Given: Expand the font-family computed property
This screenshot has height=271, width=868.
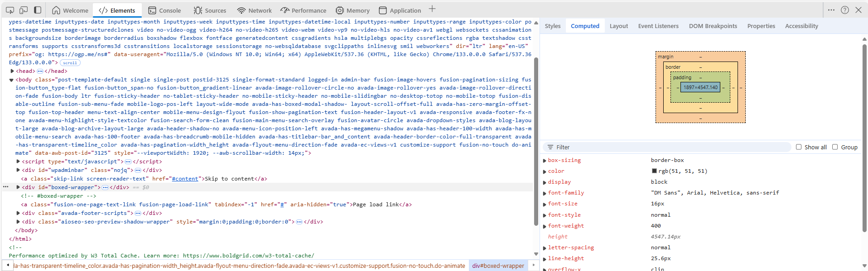Looking at the screenshot, I should [x=545, y=193].
